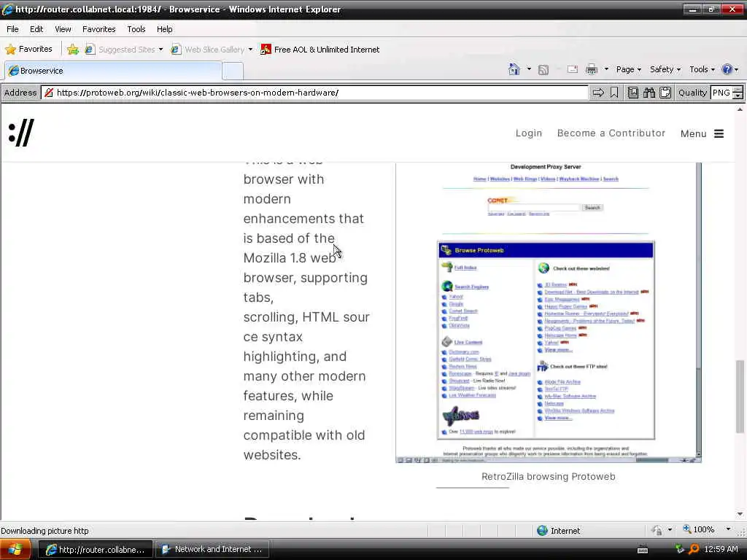
Task: Click the keyboard icon in system tray
Action: point(642,550)
